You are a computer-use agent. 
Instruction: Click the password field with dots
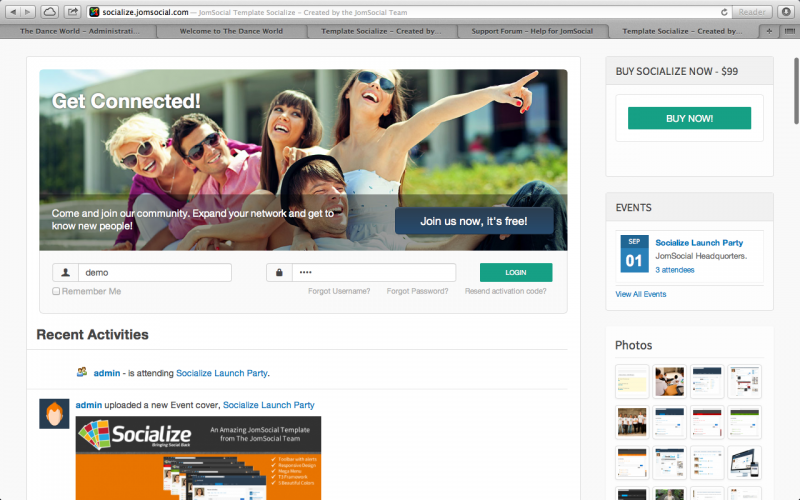(x=373, y=272)
